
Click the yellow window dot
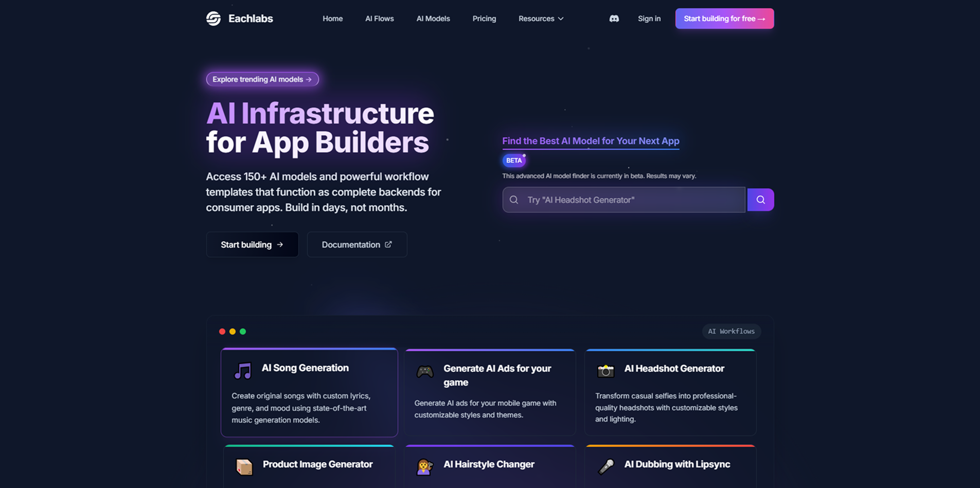point(233,332)
